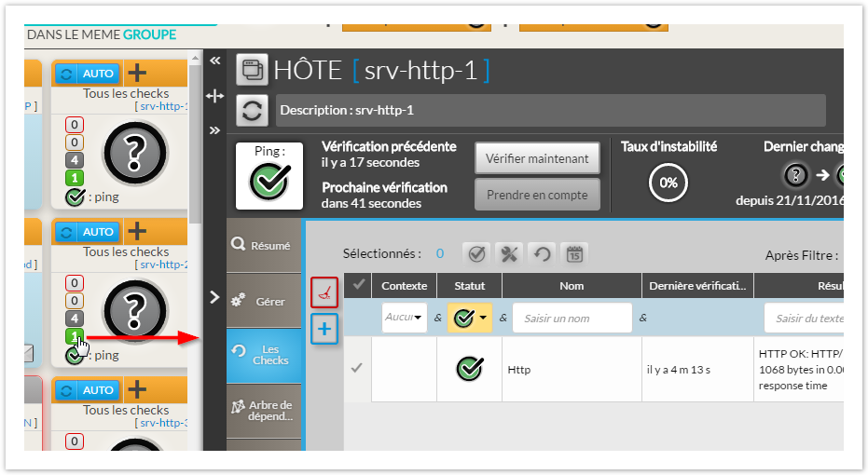868x475 pixels.
Task: Click the plus icon on the srv-http-2 card
Action: pos(137,231)
